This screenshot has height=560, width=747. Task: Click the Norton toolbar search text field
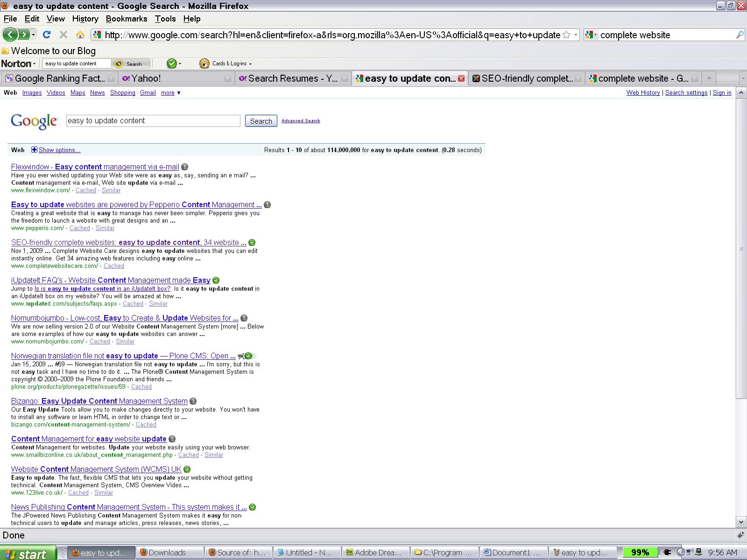(77, 63)
